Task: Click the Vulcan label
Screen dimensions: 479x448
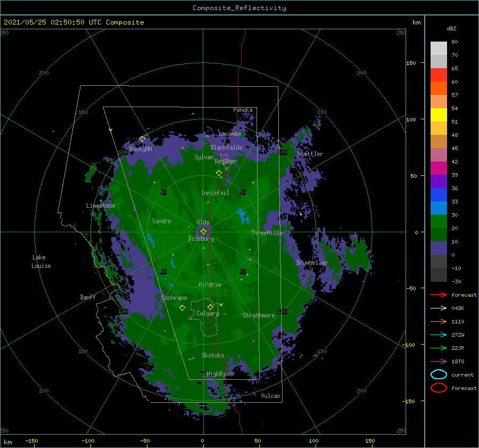Action: [271, 396]
